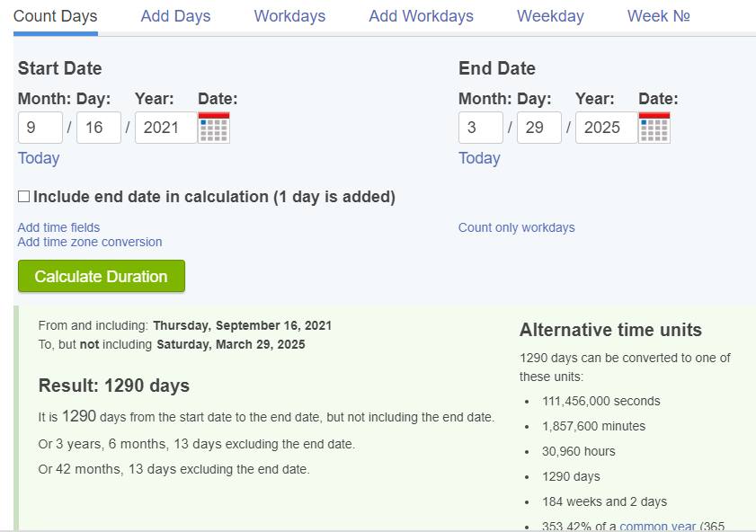Switch to the Workdays tab
The height and width of the screenshot is (532, 756).
click(x=289, y=16)
